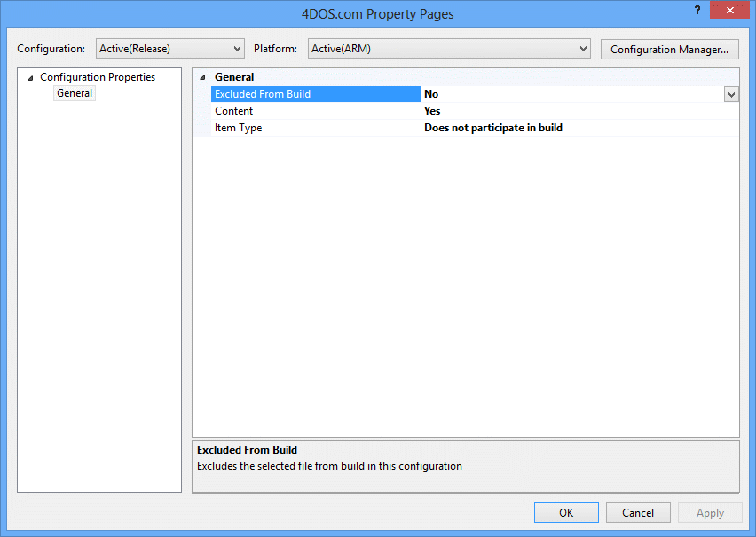Click the Apply button
Viewport: 756px width, 537px height.
(x=710, y=513)
